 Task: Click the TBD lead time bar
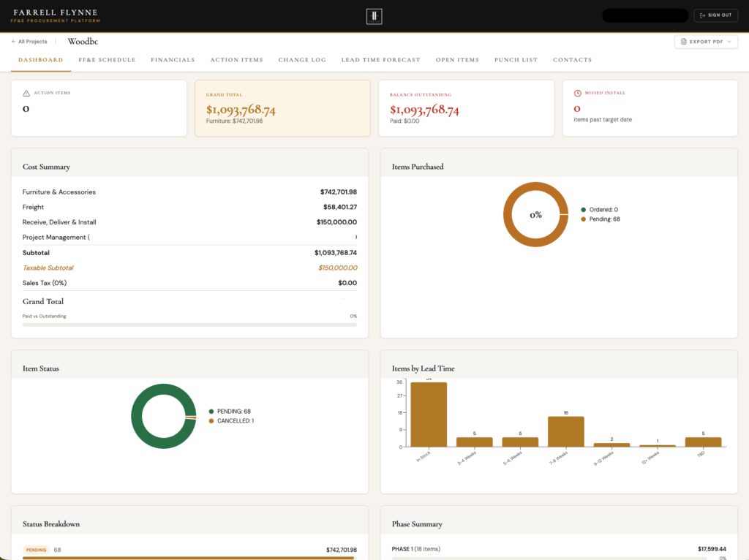pos(703,442)
